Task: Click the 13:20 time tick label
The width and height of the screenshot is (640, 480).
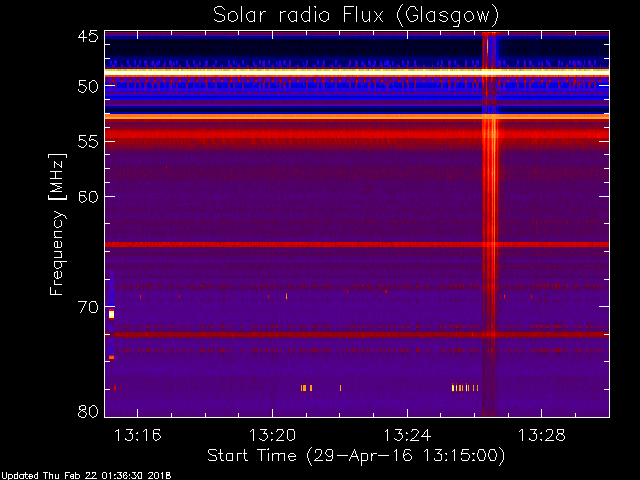Action: [272, 436]
